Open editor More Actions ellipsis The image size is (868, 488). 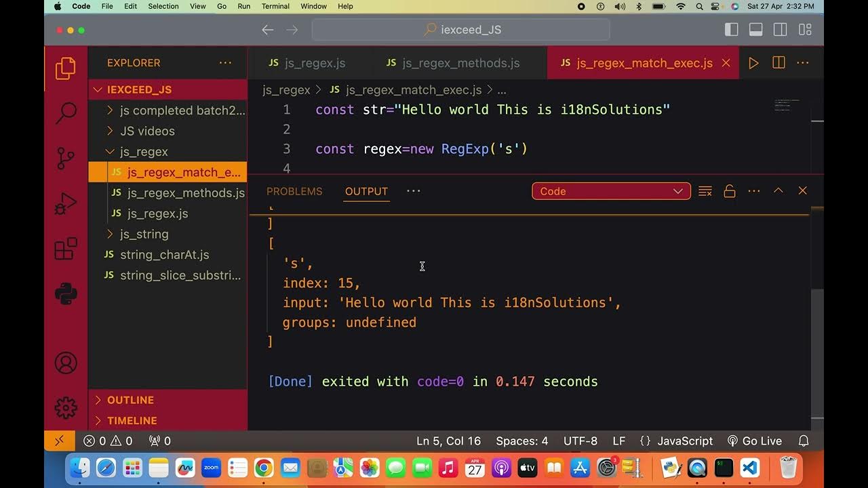[x=803, y=63]
